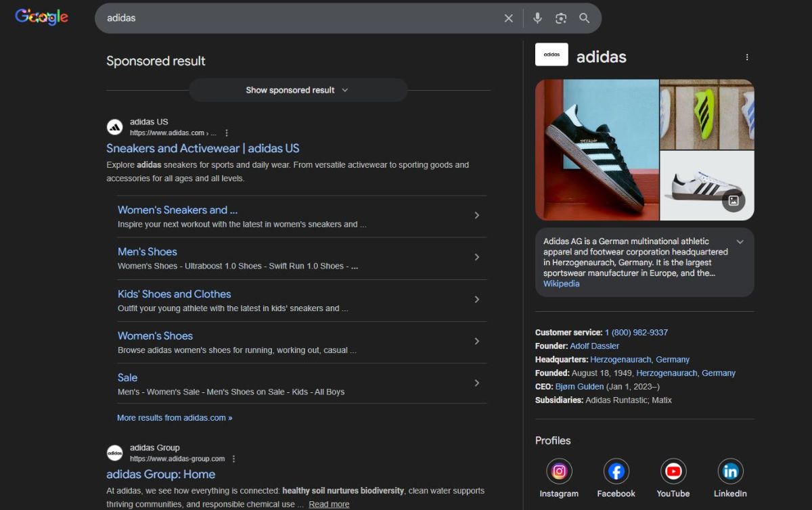Expand Show sponsored result

click(x=298, y=90)
